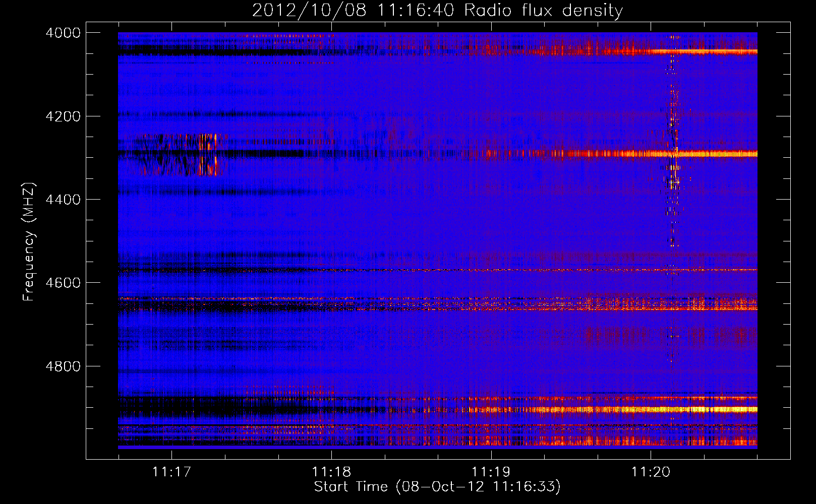The image size is (816, 504).
Task: Click the 11:17 time axis label
Action: [x=172, y=472]
